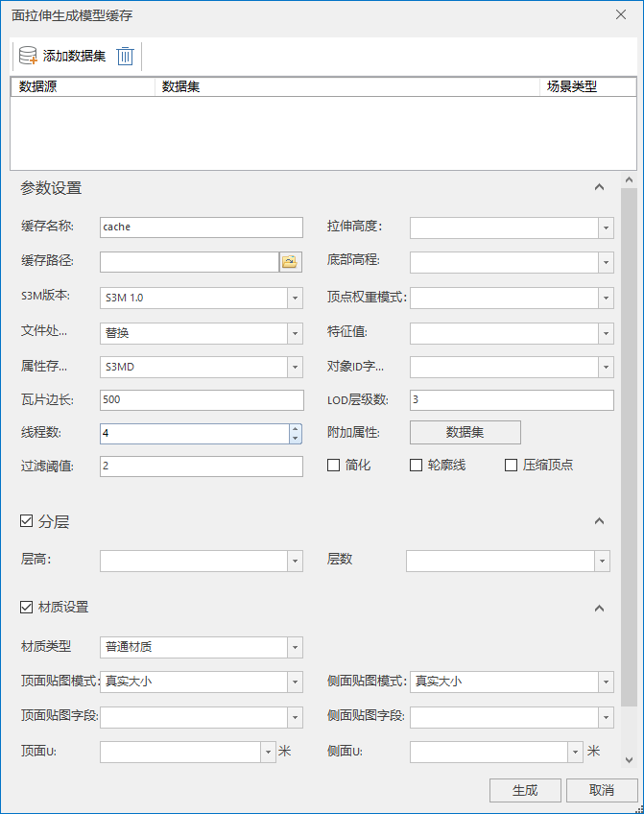This screenshot has width=644, height=814.
Task: Increase 线程数 with the up arrow
Action: [x=296, y=429]
